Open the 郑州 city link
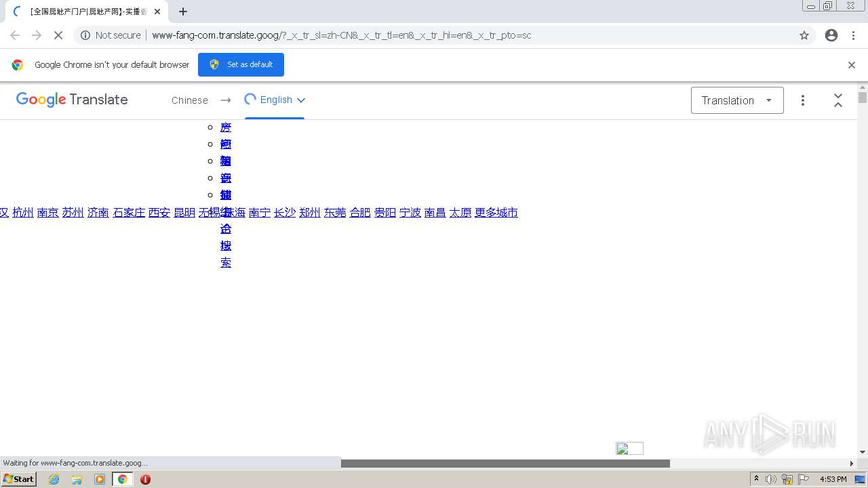 click(310, 213)
